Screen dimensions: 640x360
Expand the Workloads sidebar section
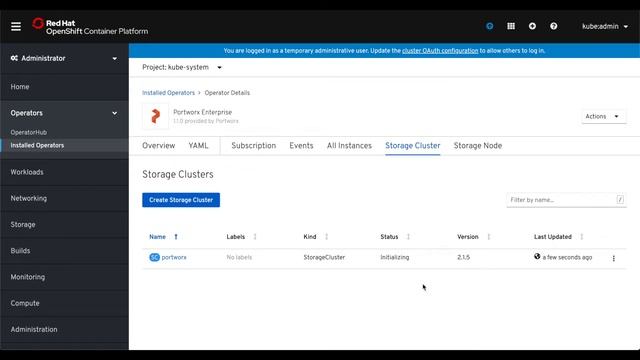point(64,172)
